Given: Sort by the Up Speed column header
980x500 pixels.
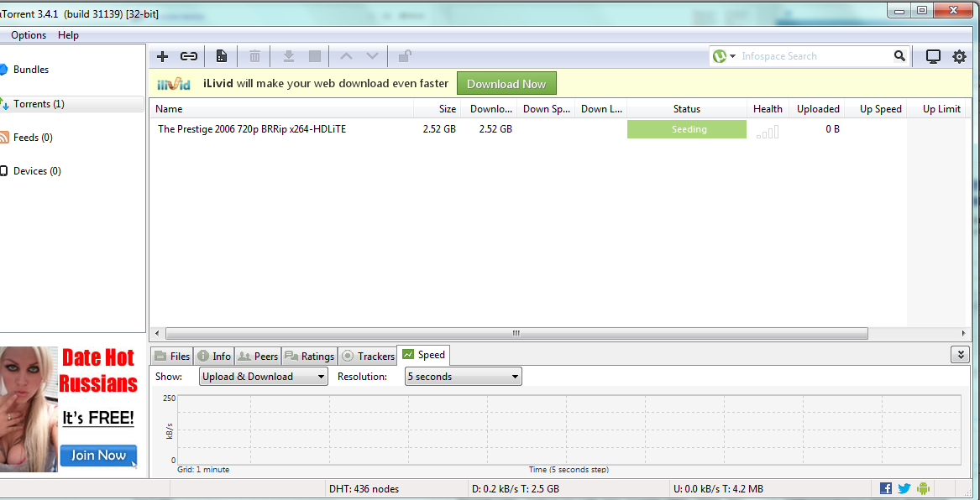Looking at the screenshot, I should [875, 108].
